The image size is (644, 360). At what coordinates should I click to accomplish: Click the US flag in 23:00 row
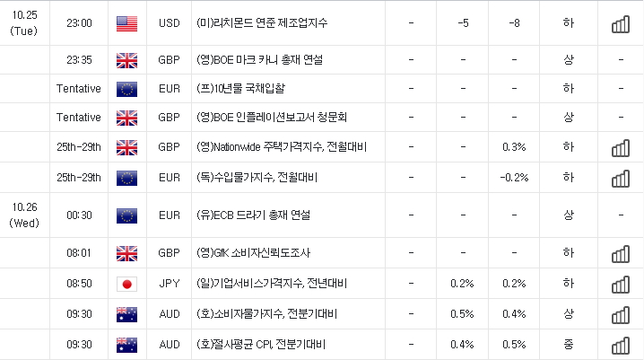[126, 24]
